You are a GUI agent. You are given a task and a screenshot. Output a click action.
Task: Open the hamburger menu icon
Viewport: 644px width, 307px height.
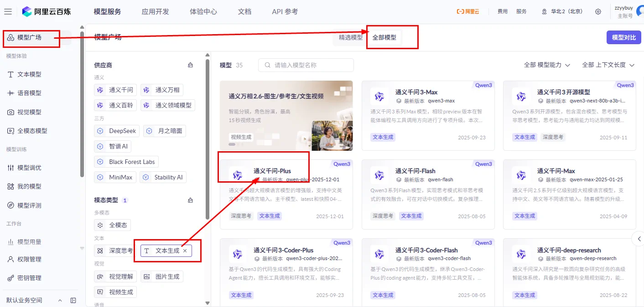pos(8,11)
